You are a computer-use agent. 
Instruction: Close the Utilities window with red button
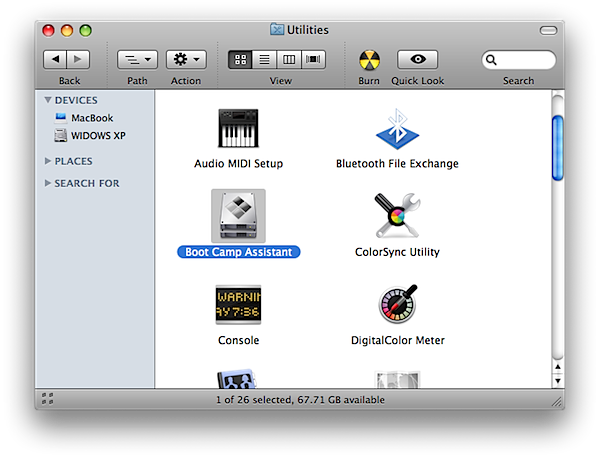click(x=49, y=30)
